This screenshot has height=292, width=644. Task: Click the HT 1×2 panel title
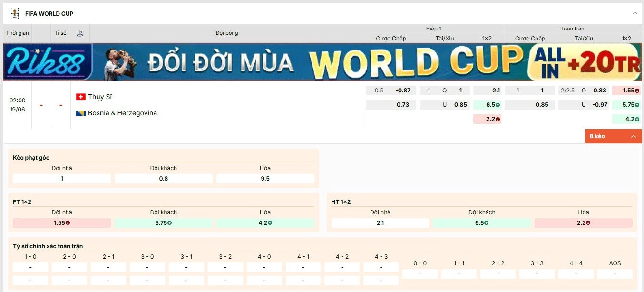pos(341,202)
